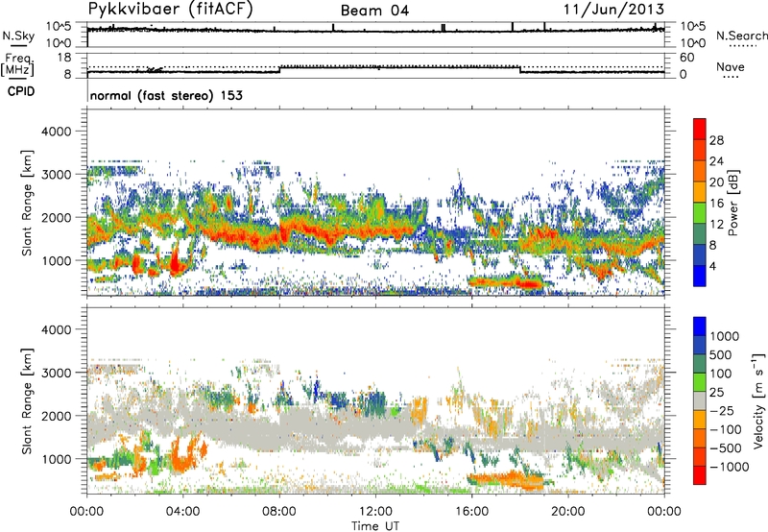Click the orange 20–24 dB Power colorbar segment
Viewport: 768px width, 532px height.
(x=700, y=171)
